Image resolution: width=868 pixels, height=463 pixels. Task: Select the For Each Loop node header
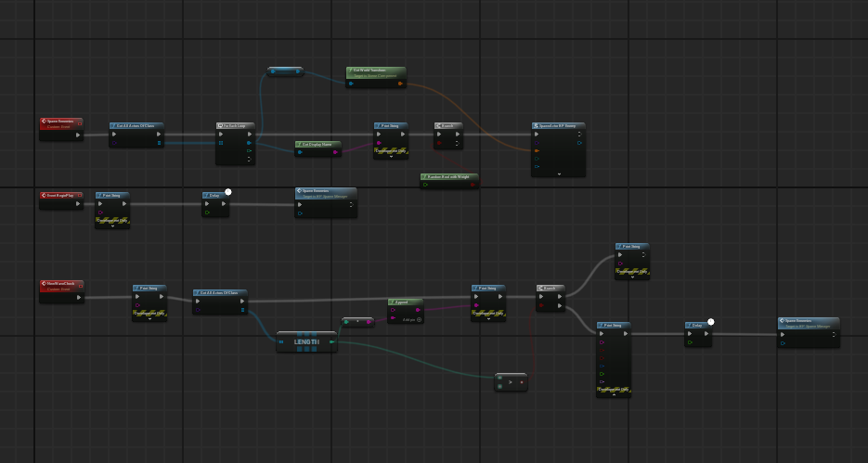(235, 125)
